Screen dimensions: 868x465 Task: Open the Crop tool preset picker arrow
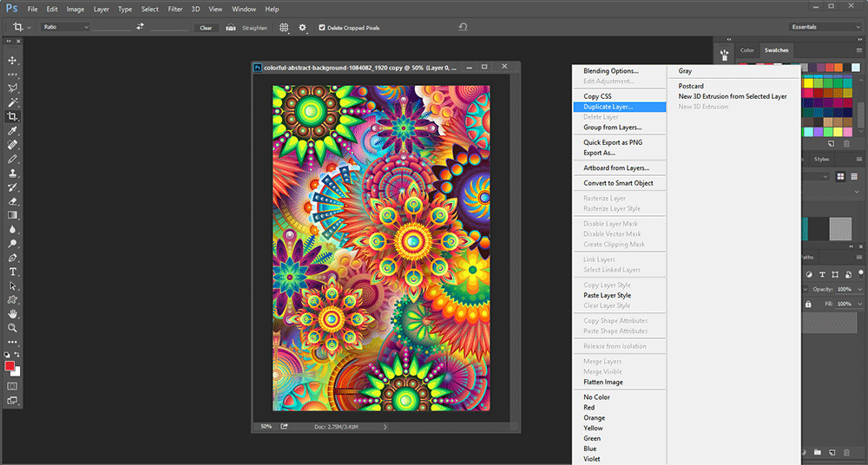(x=29, y=27)
